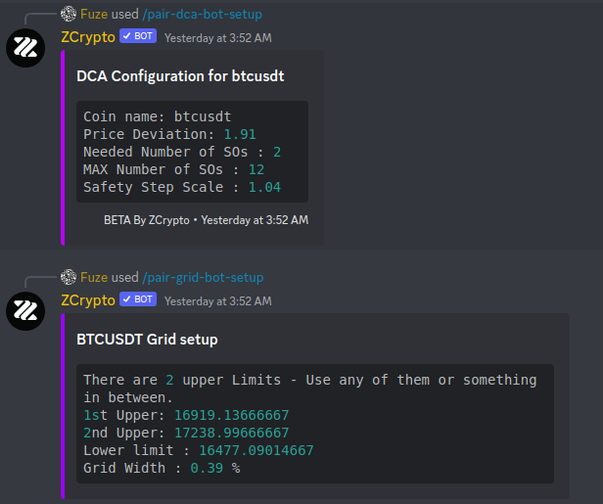Click the BETA By ZCrypto footer text
603x504 pixels.
pos(147,220)
